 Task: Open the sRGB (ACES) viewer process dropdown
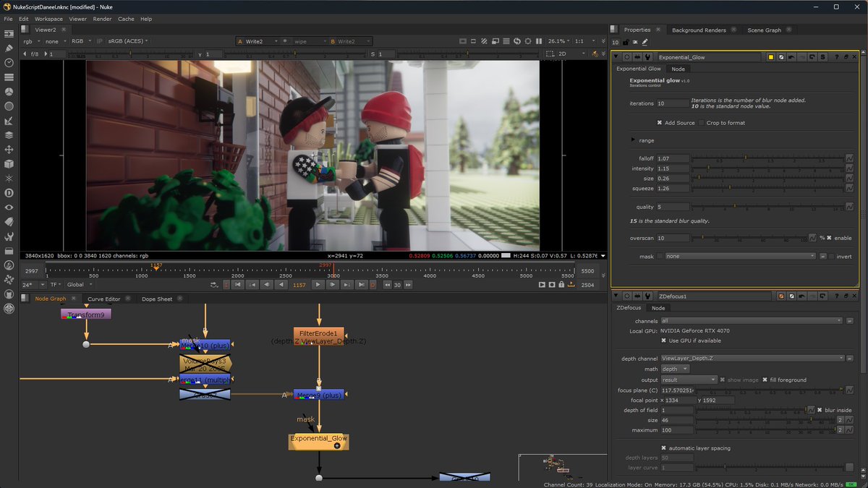[127, 41]
